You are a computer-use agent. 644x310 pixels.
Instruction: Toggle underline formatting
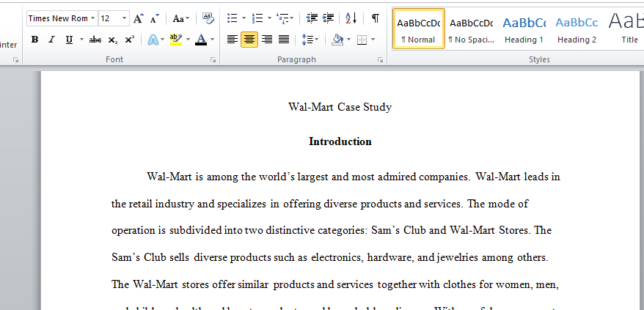click(69, 40)
